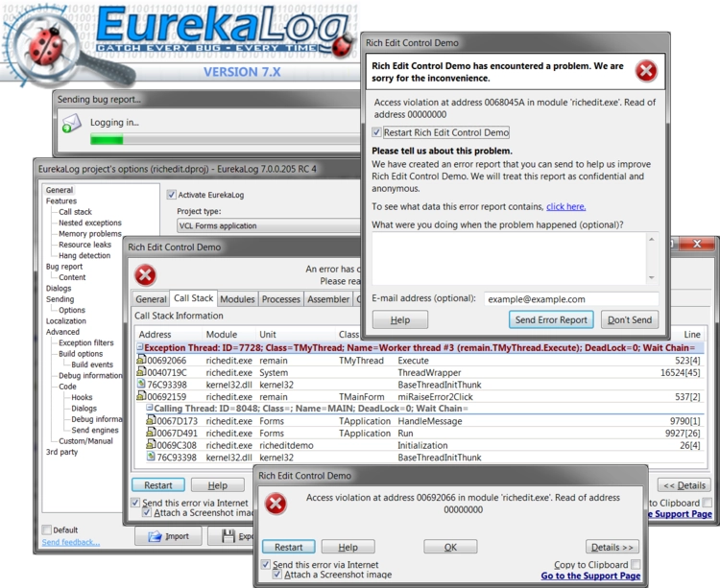Switch to the Assembler tab

pos(328,299)
